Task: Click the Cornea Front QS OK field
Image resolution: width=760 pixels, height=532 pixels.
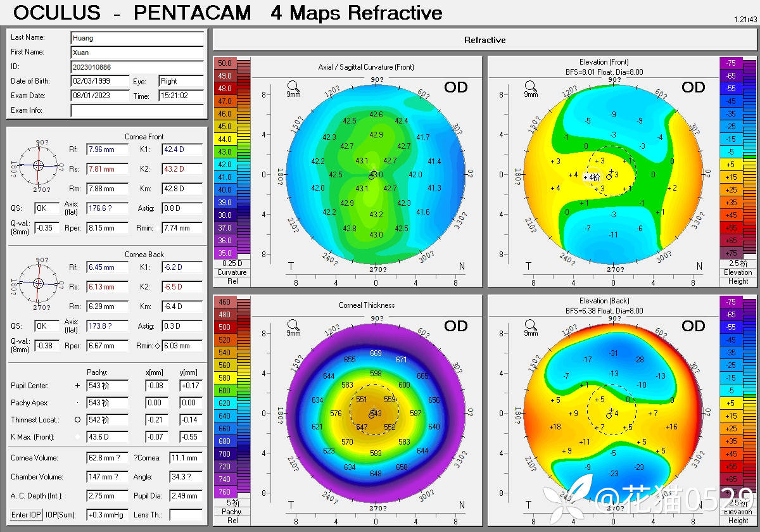Action: (46, 208)
